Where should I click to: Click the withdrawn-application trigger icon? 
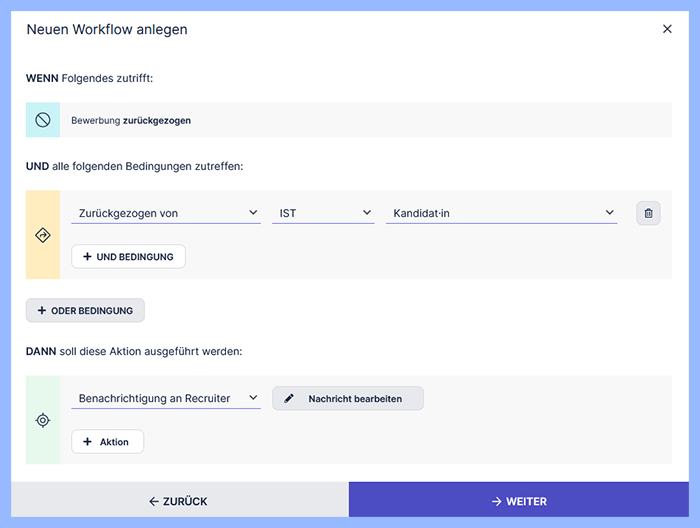[43, 120]
